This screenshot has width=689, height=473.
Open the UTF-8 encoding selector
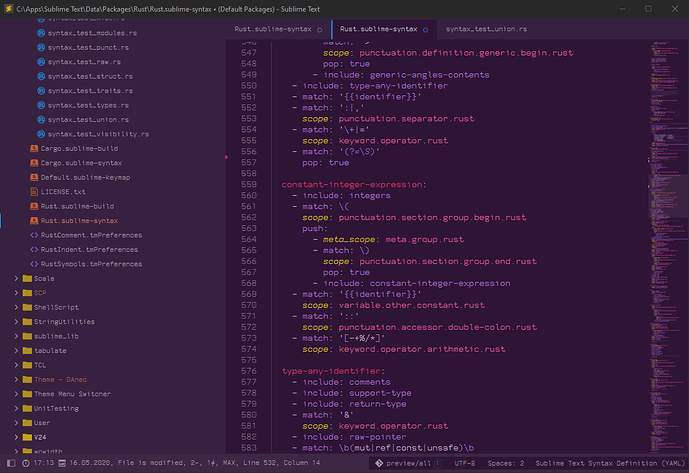(464, 463)
